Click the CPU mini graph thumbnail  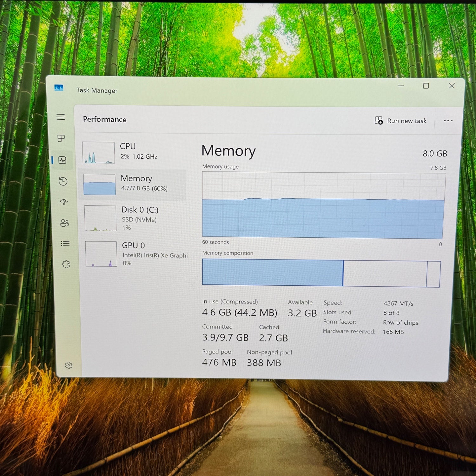[98, 153]
